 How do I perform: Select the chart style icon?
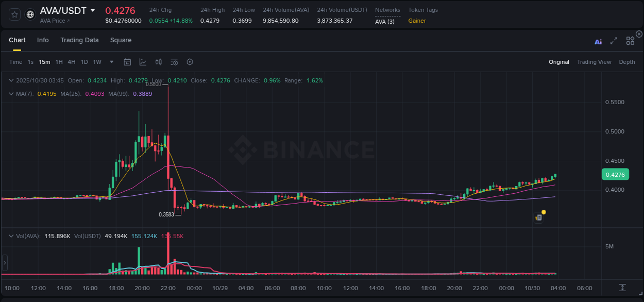143,62
